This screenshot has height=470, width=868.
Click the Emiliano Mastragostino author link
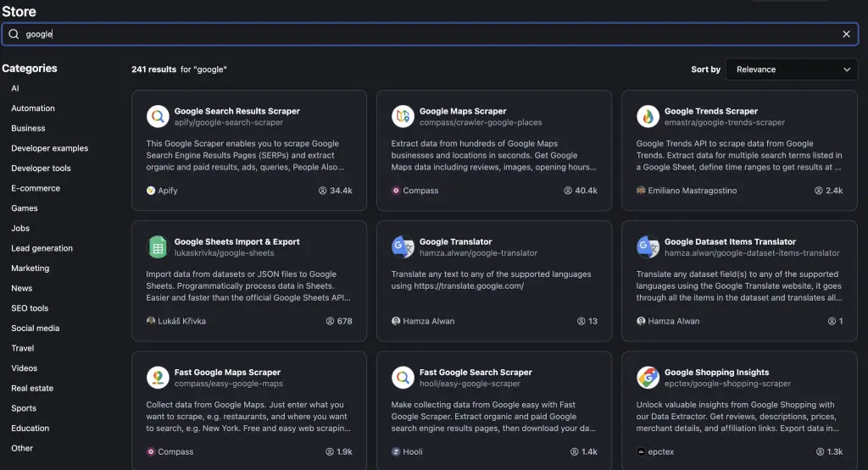[x=692, y=191]
